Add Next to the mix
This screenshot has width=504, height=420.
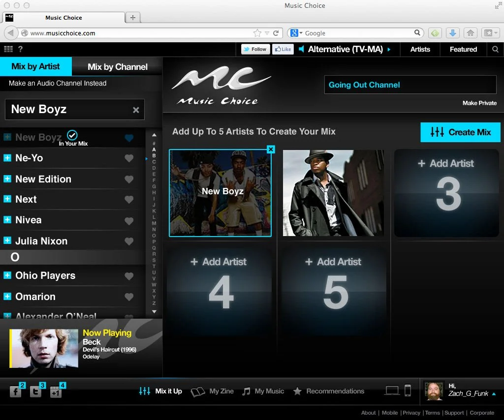coord(7,199)
